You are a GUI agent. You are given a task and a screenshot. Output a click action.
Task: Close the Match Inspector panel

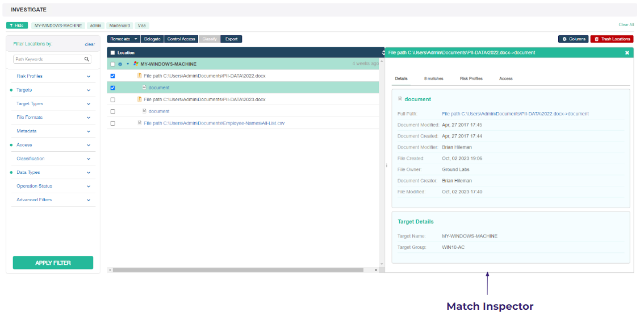pos(627,53)
